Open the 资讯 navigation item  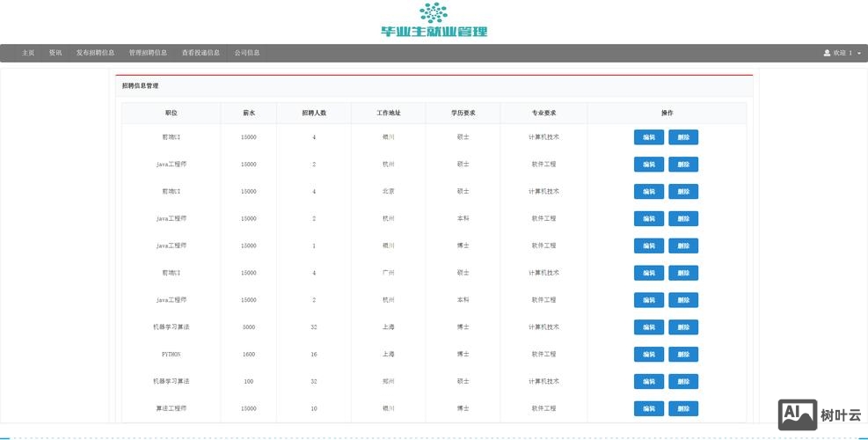pos(55,53)
